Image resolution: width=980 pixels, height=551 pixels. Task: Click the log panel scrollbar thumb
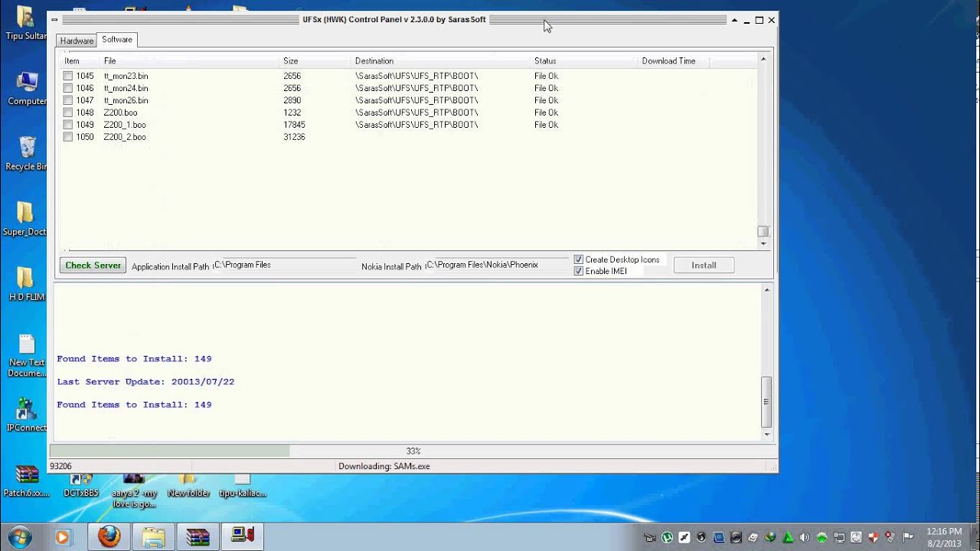(x=767, y=402)
